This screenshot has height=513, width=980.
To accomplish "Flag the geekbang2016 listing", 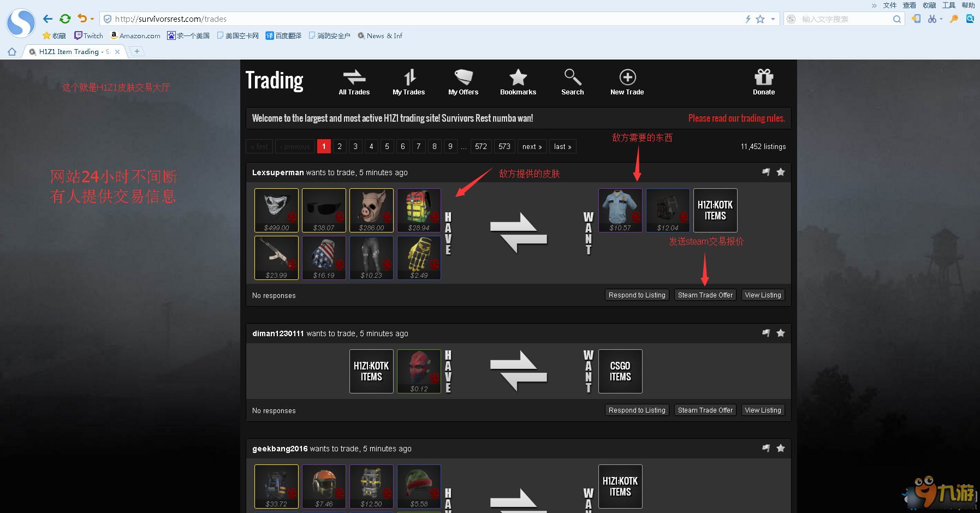I will click(x=766, y=449).
